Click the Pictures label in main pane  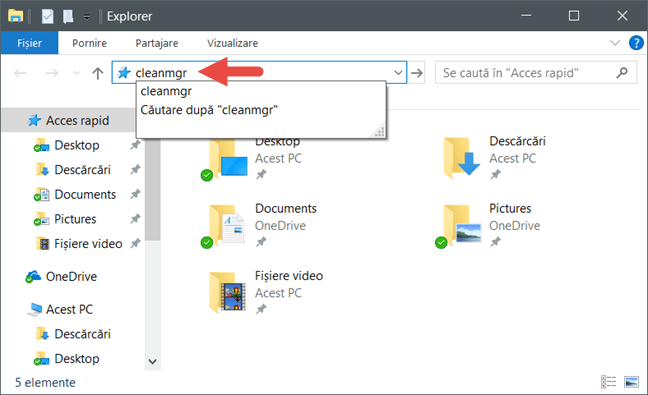click(510, 209)
